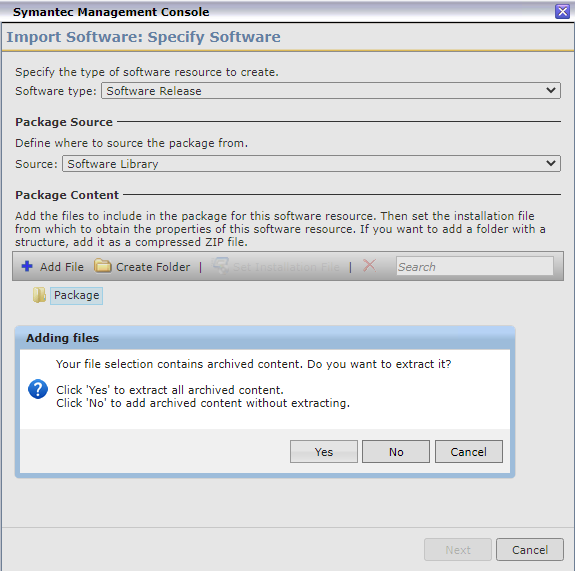The width and height of the screenshot is (575, 571).
Task: Open the Source dropdown
Action: (311, 164)
